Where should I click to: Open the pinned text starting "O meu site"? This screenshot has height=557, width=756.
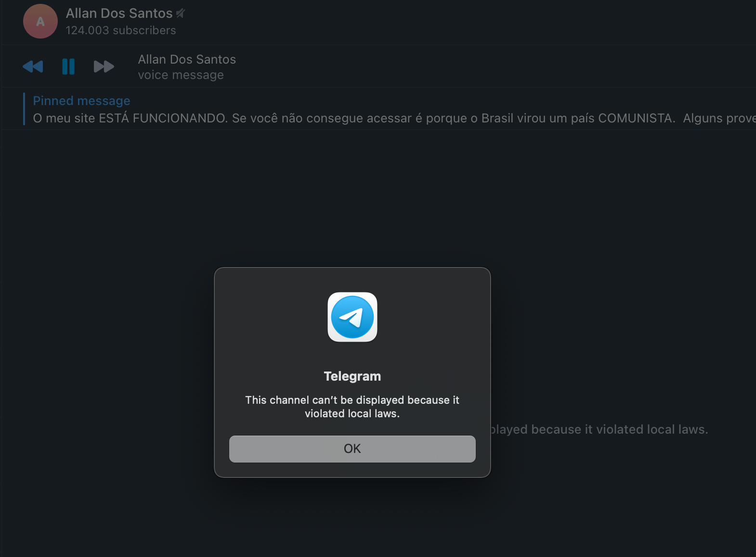point(394,118)
